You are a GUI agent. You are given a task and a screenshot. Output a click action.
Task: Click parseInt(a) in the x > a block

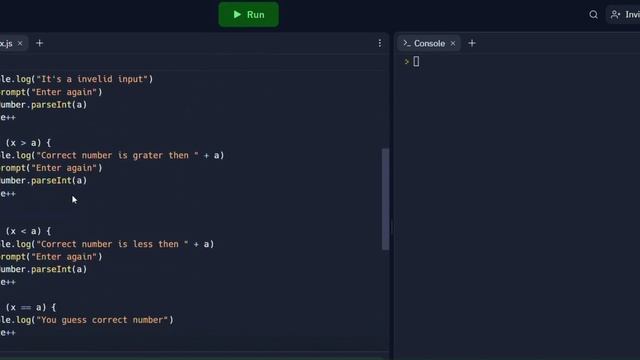59,180
